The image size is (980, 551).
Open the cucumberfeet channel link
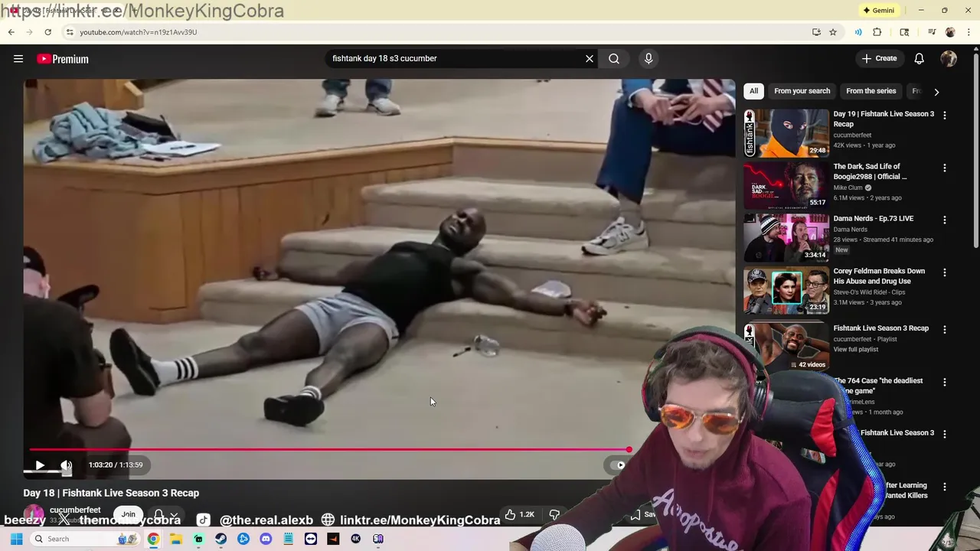click(x=75, y=510)
